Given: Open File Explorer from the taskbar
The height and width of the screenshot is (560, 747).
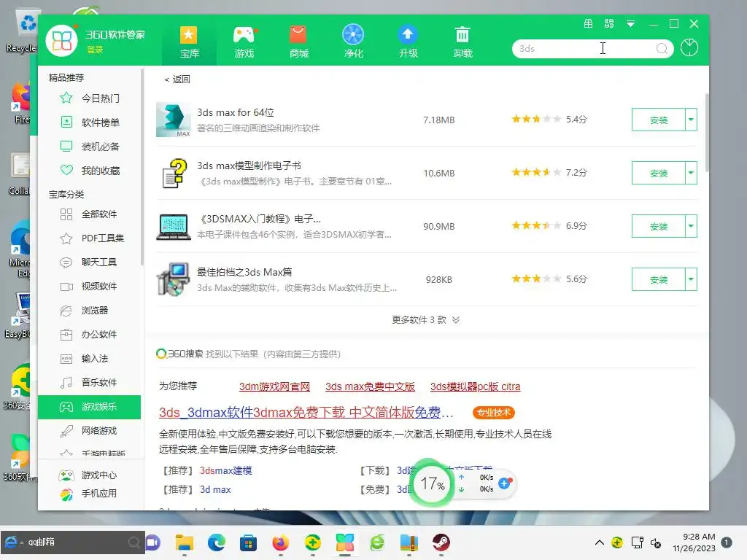Looking at the screenshot, I should (x=185, y=542).
